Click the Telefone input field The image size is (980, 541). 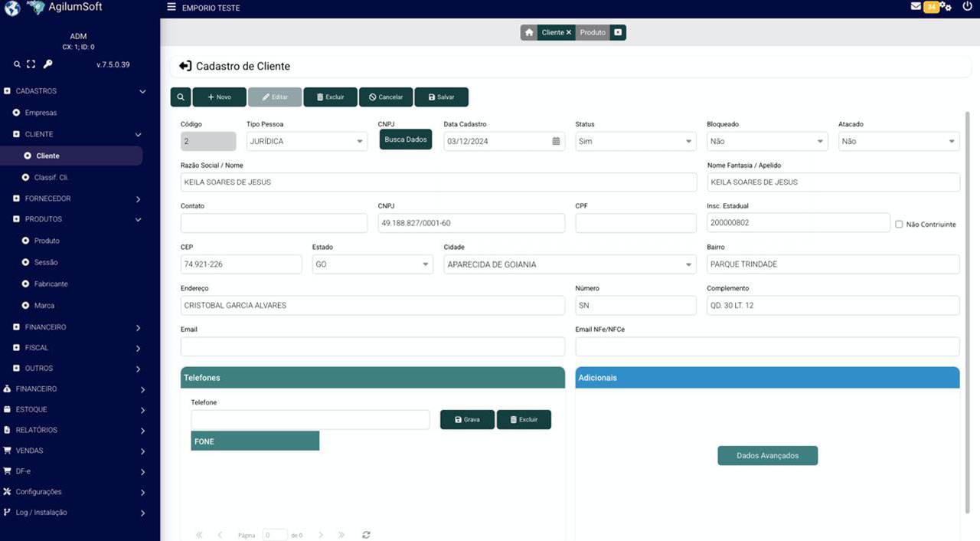point(310,420)
